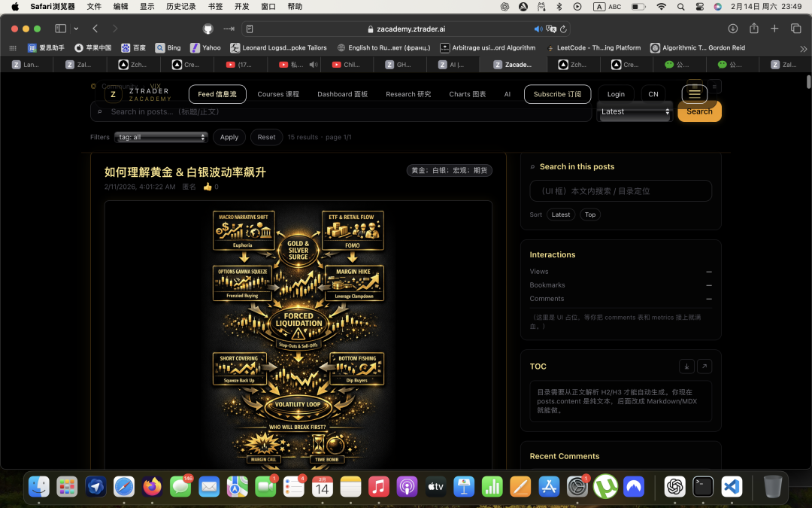Click the post title 如何理解黄金 & 白银波动率飙升
812x508 pixels.
(185, 172)
